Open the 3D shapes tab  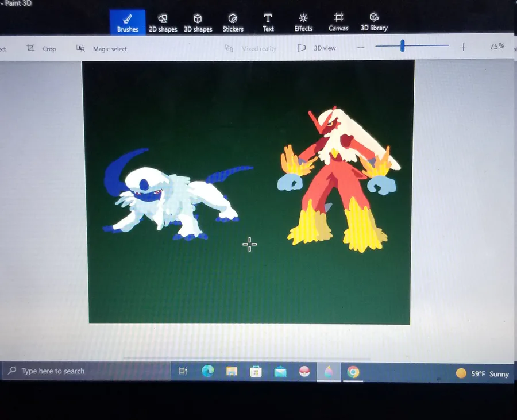[x=198, y=23]
